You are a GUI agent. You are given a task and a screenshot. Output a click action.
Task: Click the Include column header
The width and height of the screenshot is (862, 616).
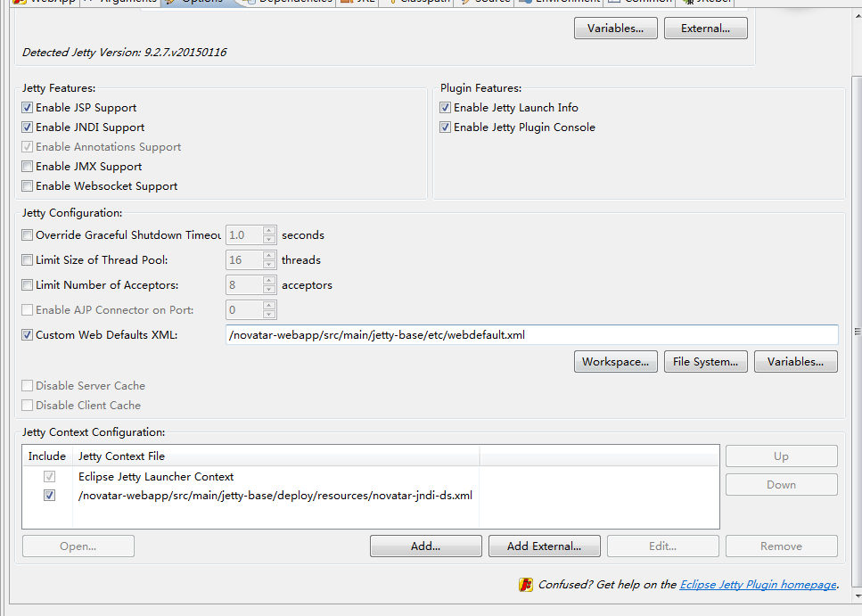pos(47,456)
